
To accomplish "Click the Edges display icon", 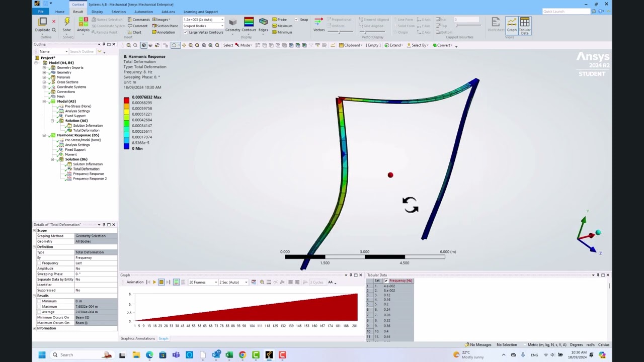I will click(263, 22).
